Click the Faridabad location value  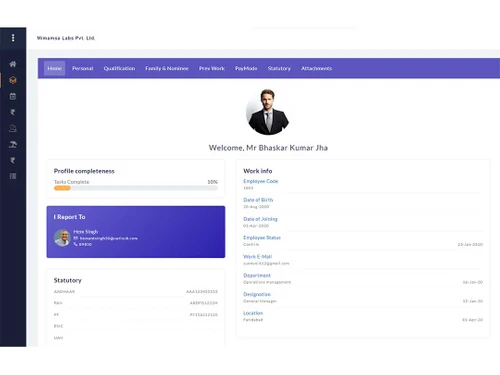coord(253,320)
